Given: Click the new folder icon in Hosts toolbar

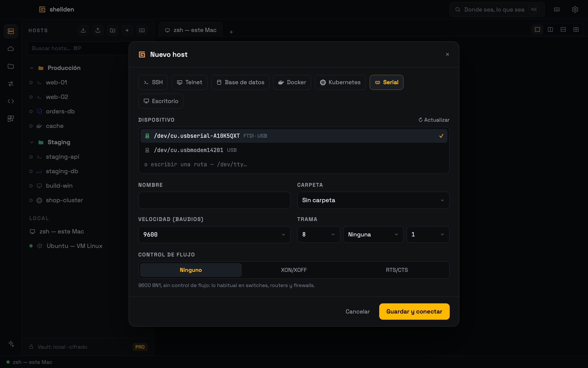Looking at the screenshot, I should tap(113, 30).
